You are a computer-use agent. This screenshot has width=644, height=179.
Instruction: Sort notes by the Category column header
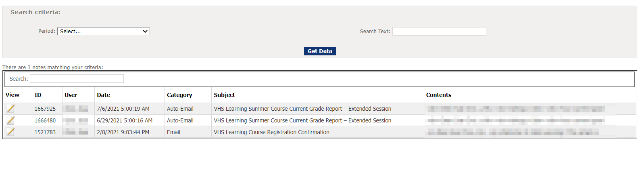point(179,95)
